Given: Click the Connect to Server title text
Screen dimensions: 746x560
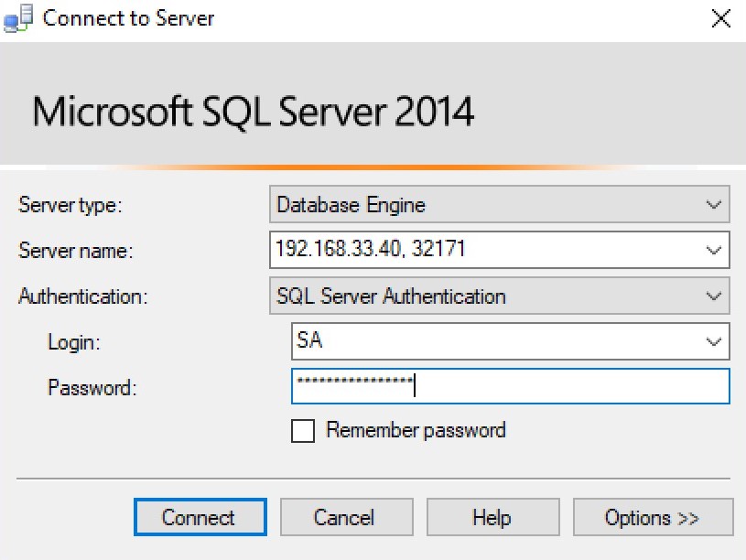Looking at the screenshot, I should pyautogui.click(x=128, y=18).
